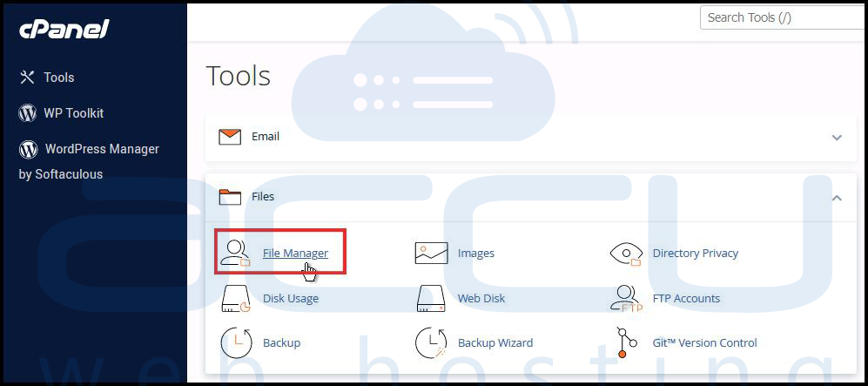Click the Tools wrench icon in sidebar
The image size is (868, 386).
pos(27,78)
